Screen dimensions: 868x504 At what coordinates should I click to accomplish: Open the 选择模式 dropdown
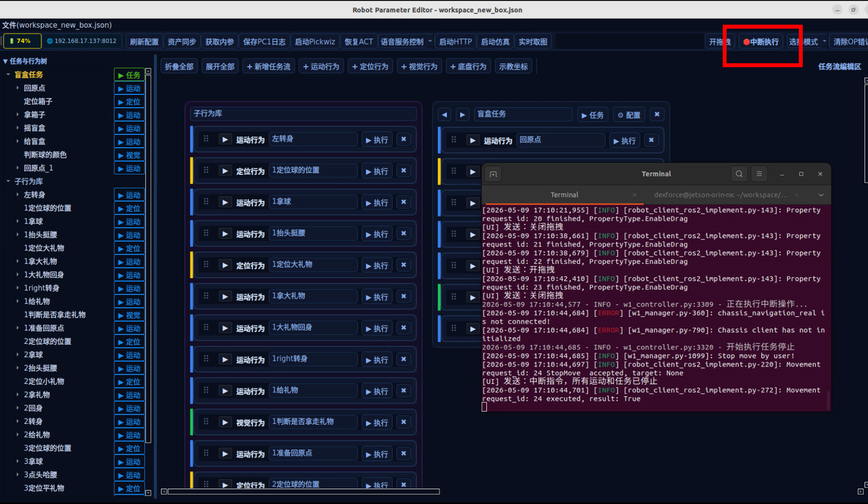tap(808, 41)
